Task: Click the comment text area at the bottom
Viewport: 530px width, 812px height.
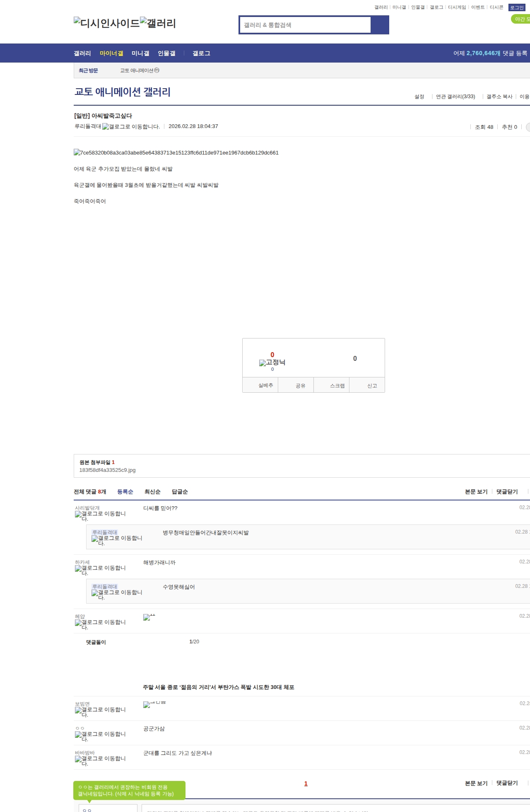Action: point(336,808)
